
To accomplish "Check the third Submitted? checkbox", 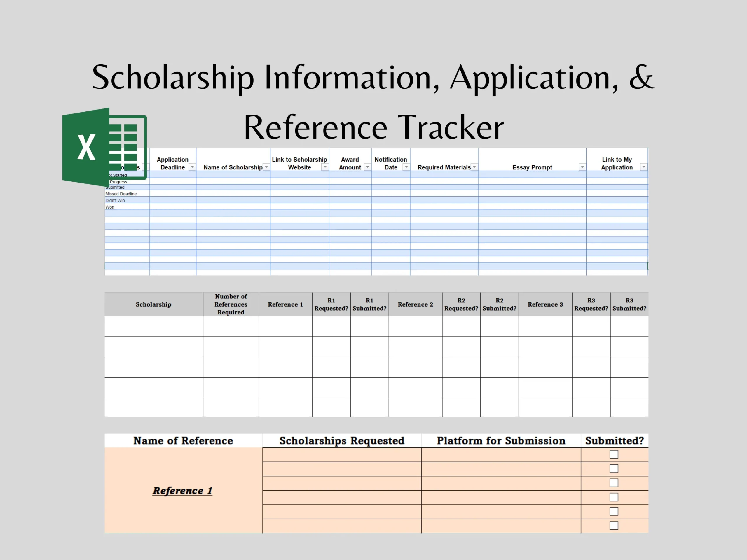I will pos(613,483).
